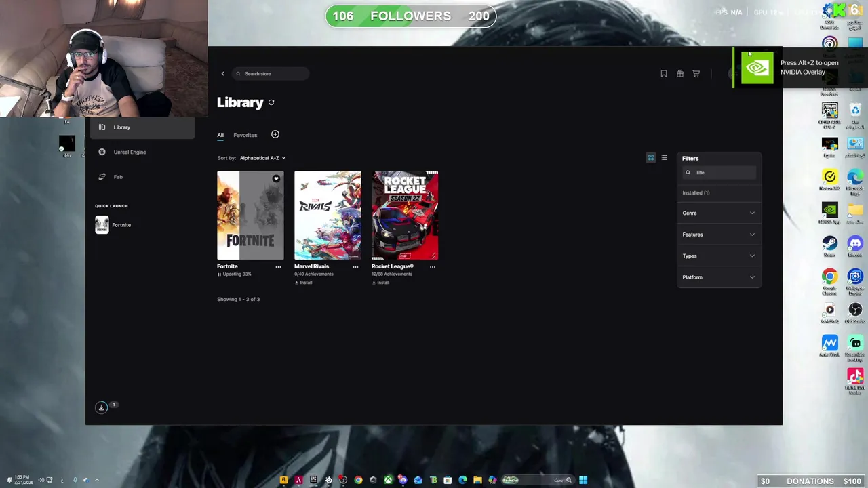Viewport: 868px width, 488px height.
Task: Click the taskbar search box
Action: (x=539, y=480)
